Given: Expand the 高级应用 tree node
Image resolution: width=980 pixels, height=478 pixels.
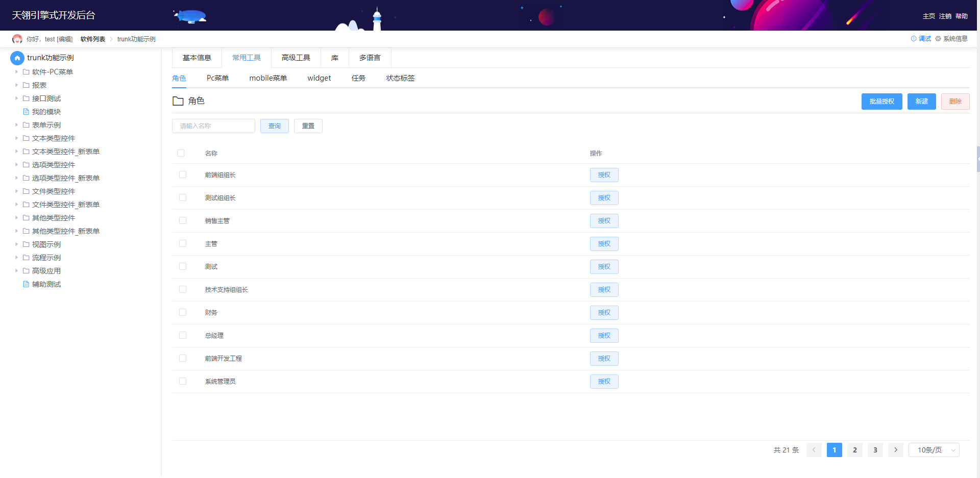Looking at the screenshot, I should coord(16,271).
